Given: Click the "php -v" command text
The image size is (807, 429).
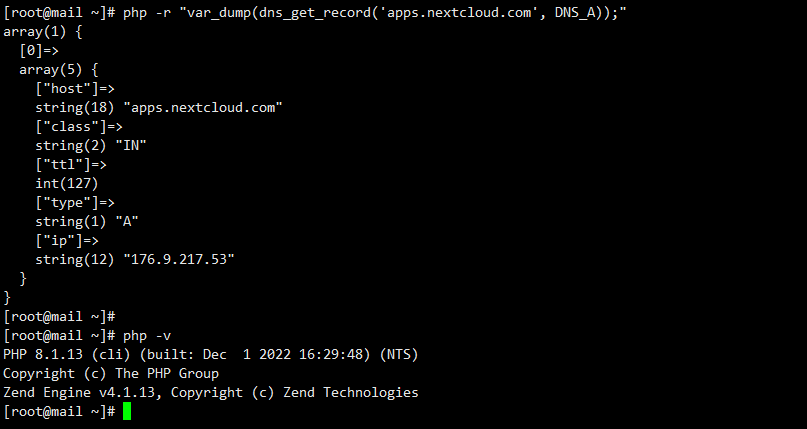Looking at the screenshot, I should click(147, 336).
